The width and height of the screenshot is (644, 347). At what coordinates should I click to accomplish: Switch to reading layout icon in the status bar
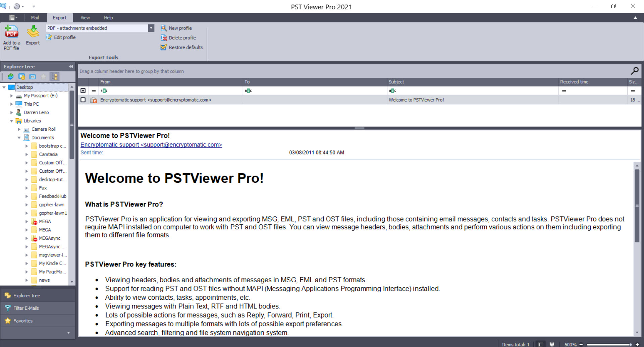[552, 344]
